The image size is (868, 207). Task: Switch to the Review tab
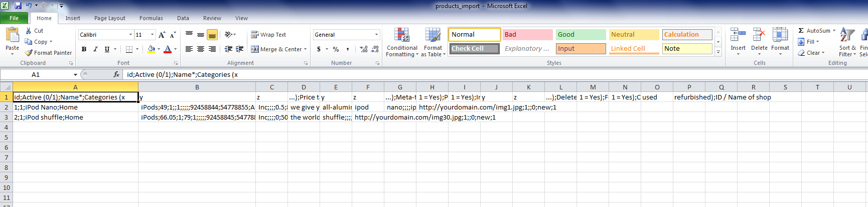click(212, 18)
